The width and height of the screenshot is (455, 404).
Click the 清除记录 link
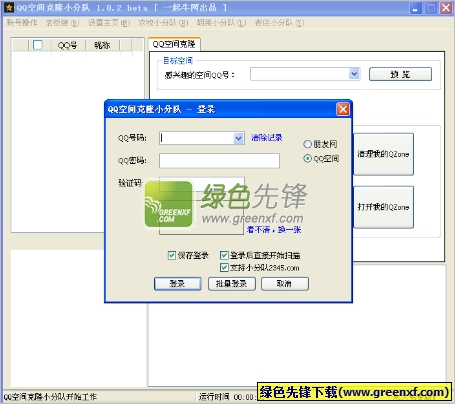267,137
